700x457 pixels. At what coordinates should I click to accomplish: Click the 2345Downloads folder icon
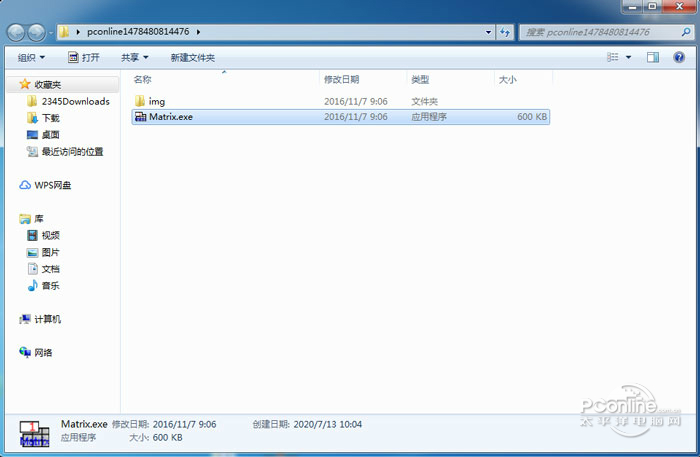(32, 101)
